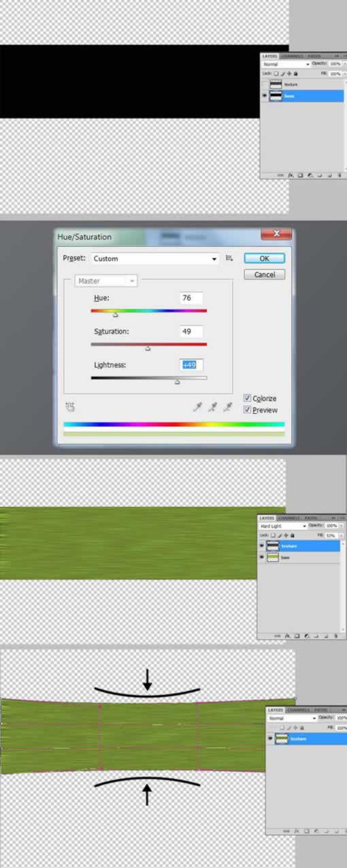Image resolution: width=347 pixels, height=868 pixels.
Task: Click lock position icon in top Layers panel
Action: point(289,74)
